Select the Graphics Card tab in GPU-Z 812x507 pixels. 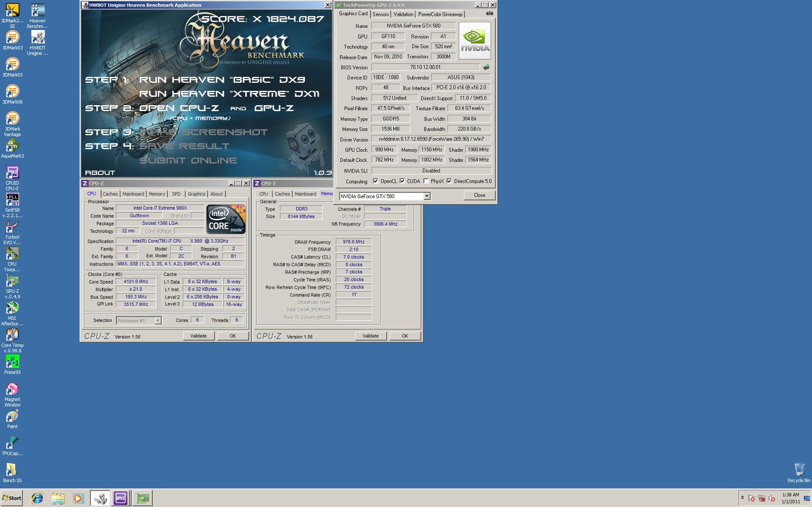tap(353, 14)
